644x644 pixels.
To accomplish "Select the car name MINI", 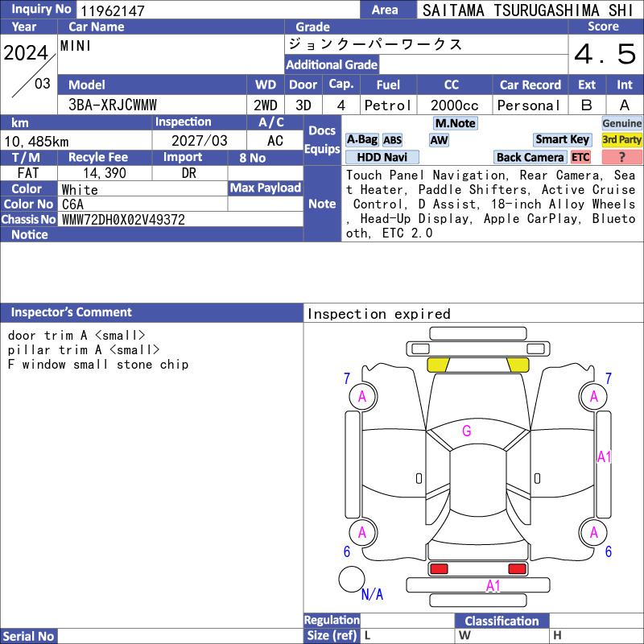I will pyautogui.click(x=76, y=46).
